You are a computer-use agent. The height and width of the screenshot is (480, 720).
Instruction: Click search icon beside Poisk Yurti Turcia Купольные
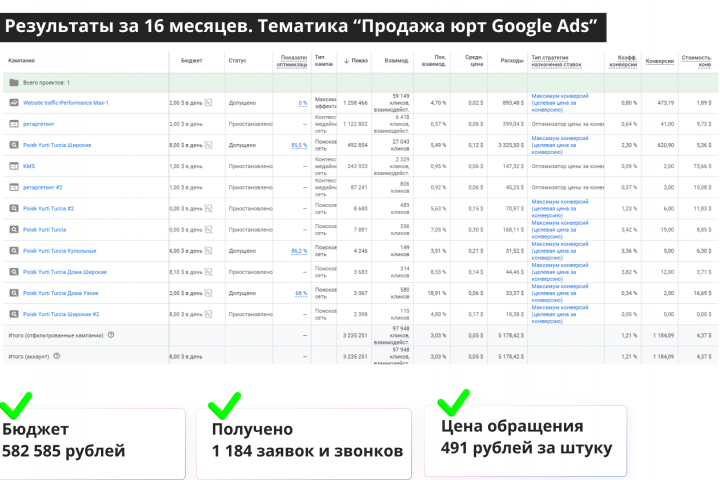14,251
